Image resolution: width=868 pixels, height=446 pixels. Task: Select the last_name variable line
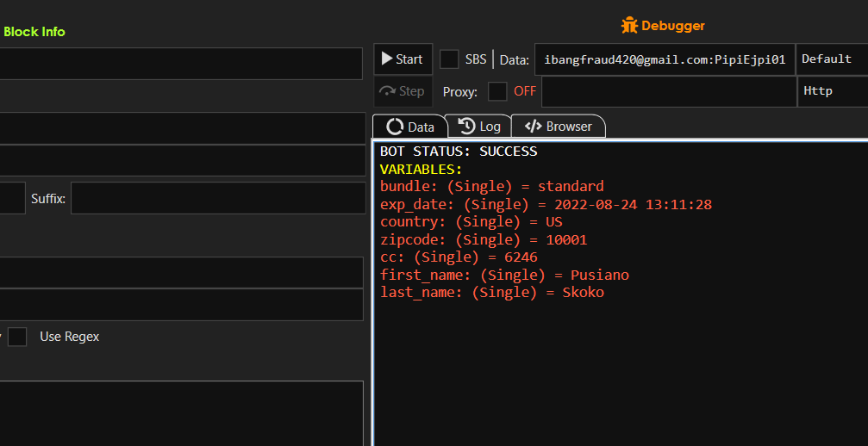491,293
